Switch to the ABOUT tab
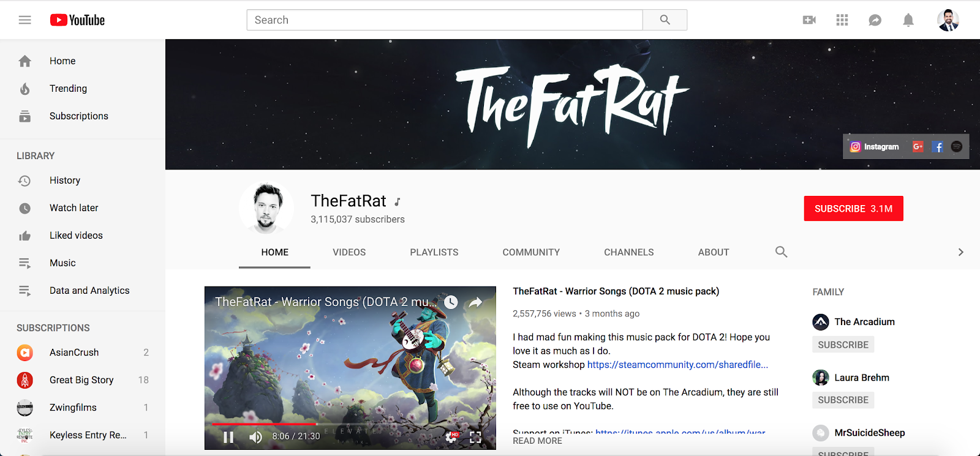 pyautogui.click(x=714, y=252)
